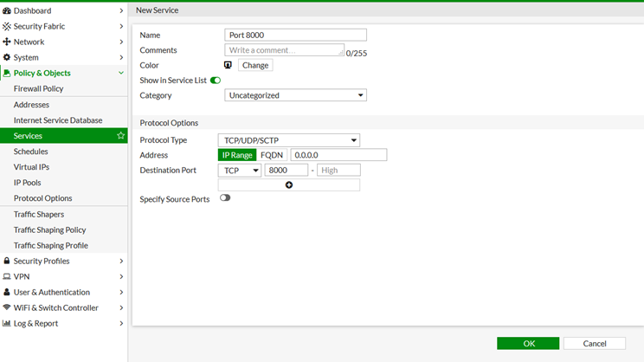Expand the Dashboard menu chevron
644x362 pixels.
(x=121, y=10)
